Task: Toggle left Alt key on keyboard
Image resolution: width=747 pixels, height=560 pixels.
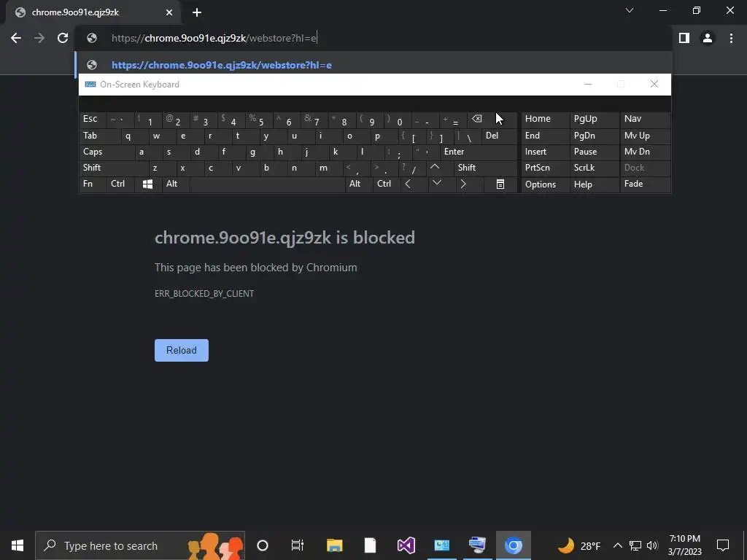Action: pyautogui.click(x=176, y=184)
